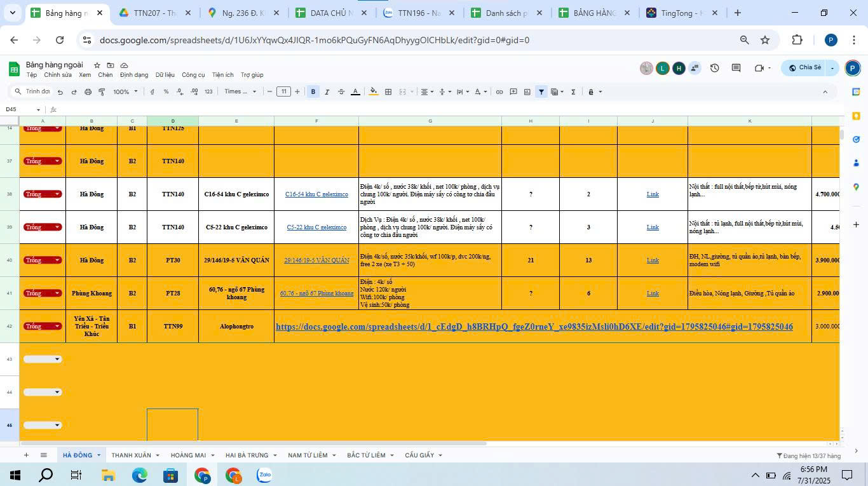Open the comments panel icon
Viewport: 868px width, 486px height.
click(736, 68)
